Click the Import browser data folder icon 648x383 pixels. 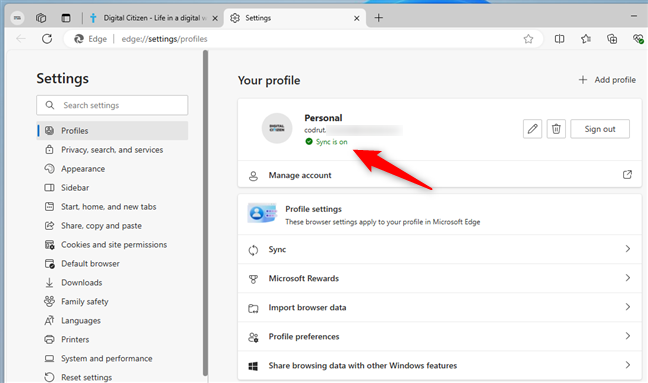click(x=253, y=308)
